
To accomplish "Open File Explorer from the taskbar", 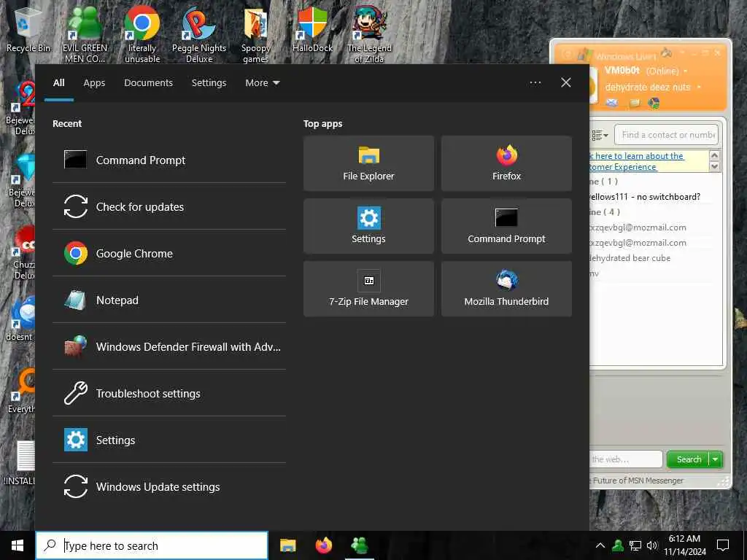I will [287, 545].
